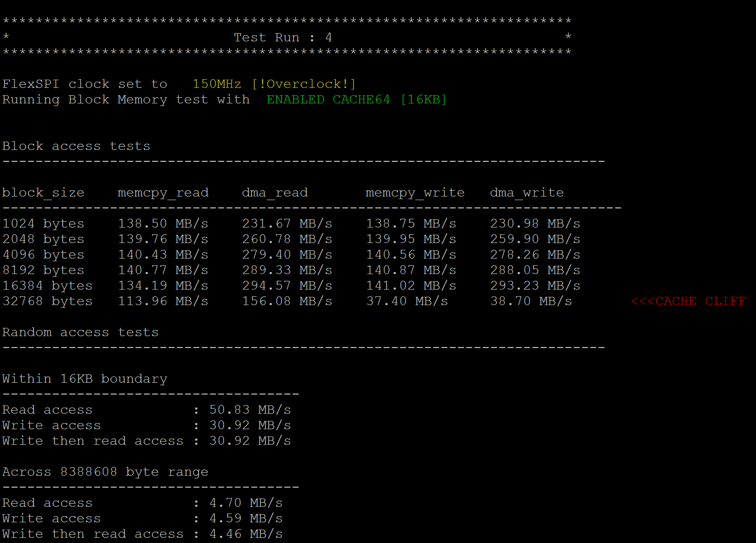Click the "memcpy_read" column header

point(163,193)
